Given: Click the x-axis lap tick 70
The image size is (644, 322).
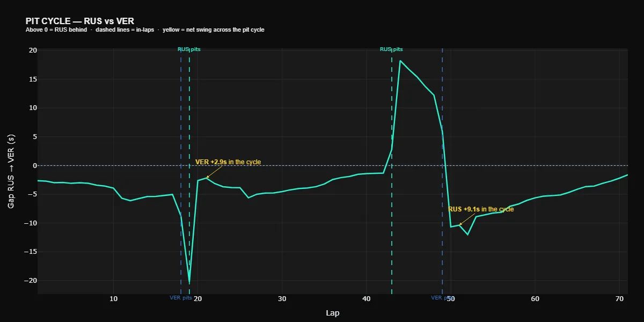Looking at the screenshot, I should pos(619,298).
